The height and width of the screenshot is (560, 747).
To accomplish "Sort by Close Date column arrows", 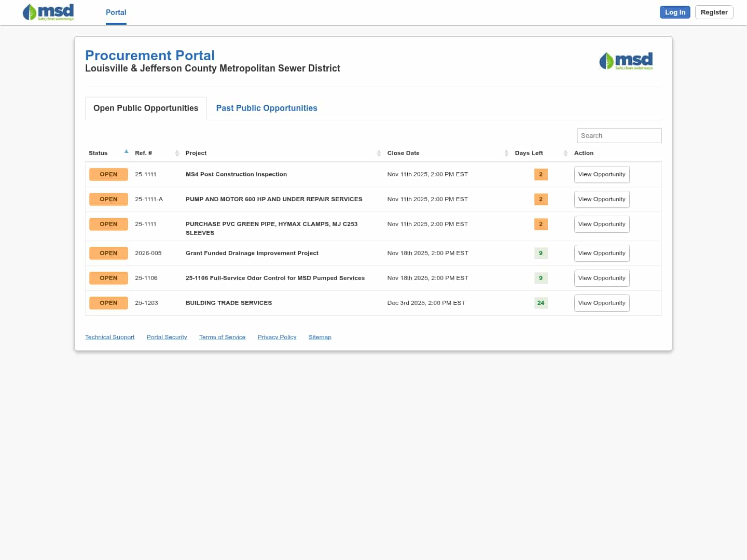I will click(x=506, y=153).
